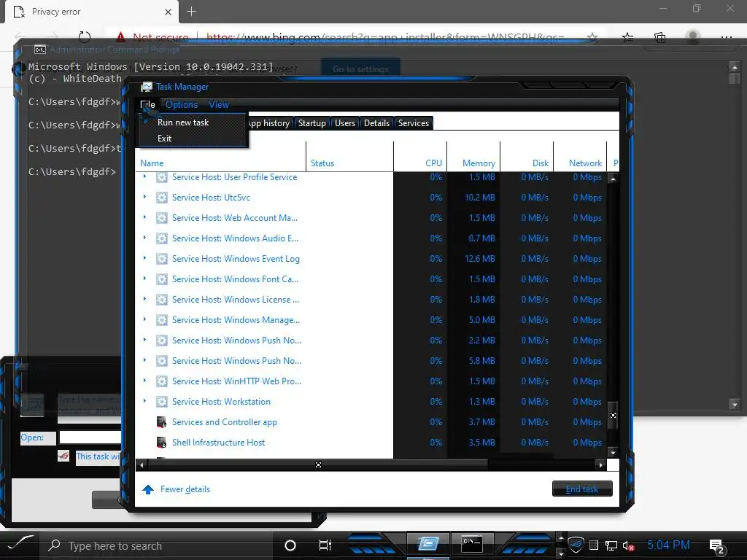This screenshot has width=747, height=560.
Task: Click Task Manager horizontal scrollbar thumb
Action: coord(318,464)
